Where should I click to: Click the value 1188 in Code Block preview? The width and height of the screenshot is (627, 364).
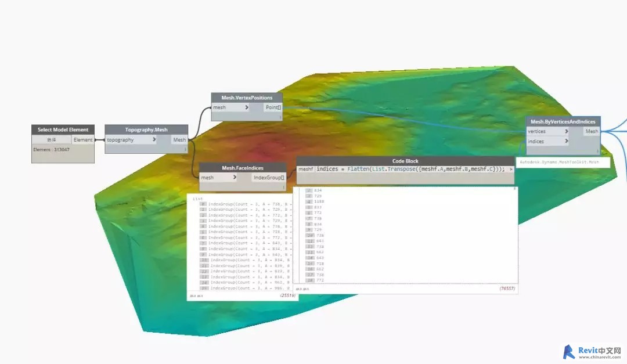click(x=320, y=201)
